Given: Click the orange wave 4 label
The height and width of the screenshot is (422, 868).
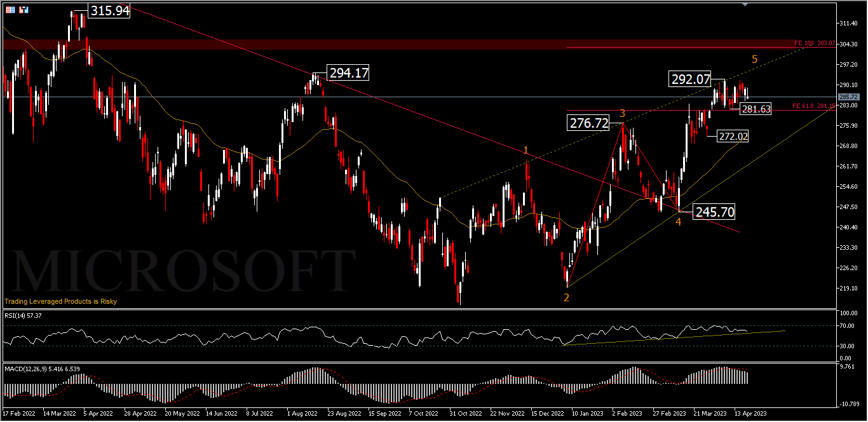Looking at the screenshot, I should [x=678, y=222].
